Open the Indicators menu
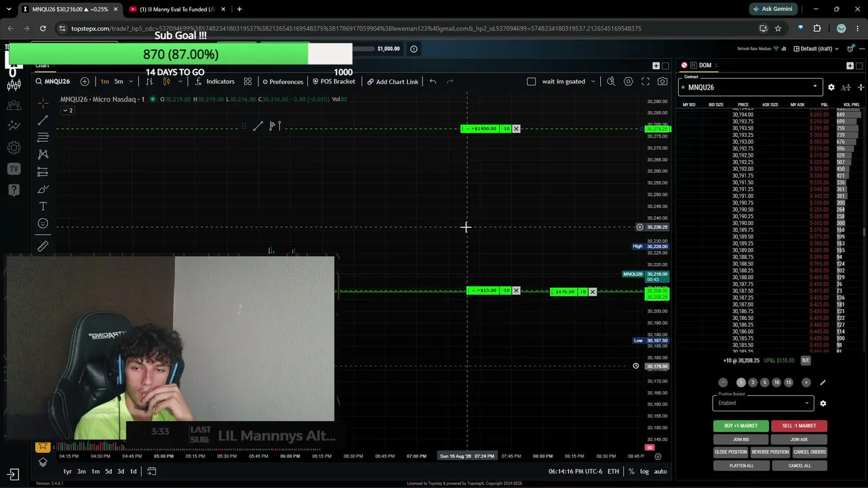 tap(215, 81)
